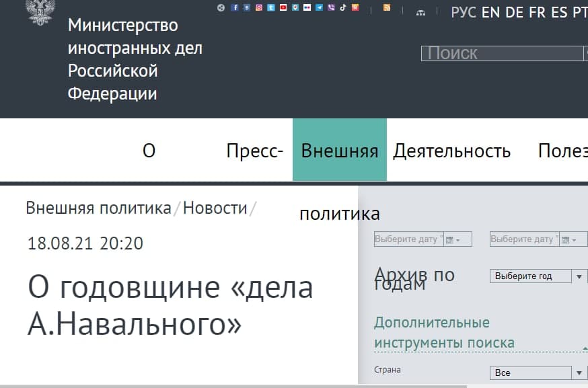The image size is (588, 388).
Task: Click the share icon before Facebook
Action: pyautogui.click(x=221, y=7)
